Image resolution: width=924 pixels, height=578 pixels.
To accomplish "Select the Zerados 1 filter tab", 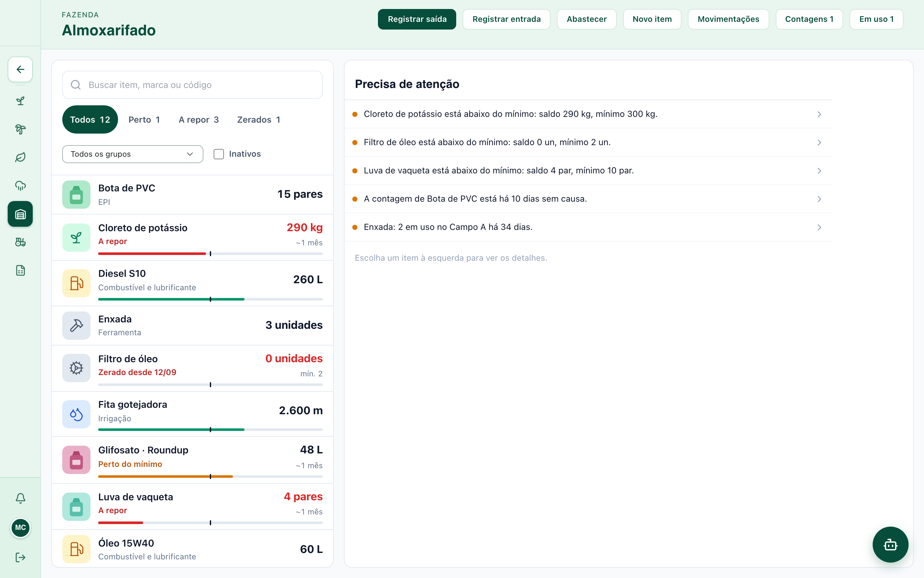I will pos(259,120).
